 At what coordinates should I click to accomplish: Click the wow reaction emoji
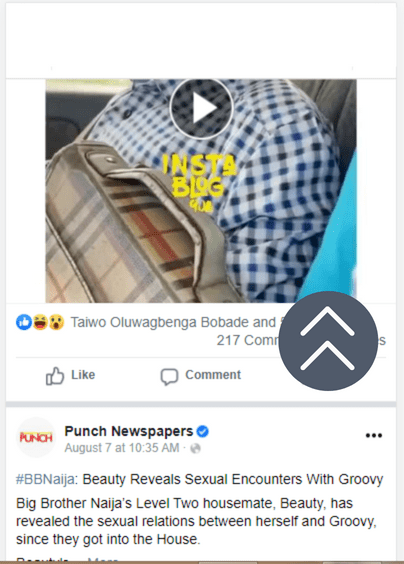coord(56,322)
